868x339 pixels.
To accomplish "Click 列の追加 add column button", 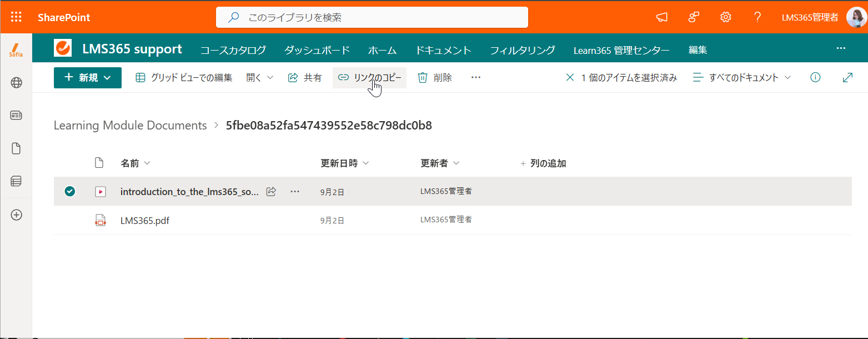I will click(x=543, y=163).
